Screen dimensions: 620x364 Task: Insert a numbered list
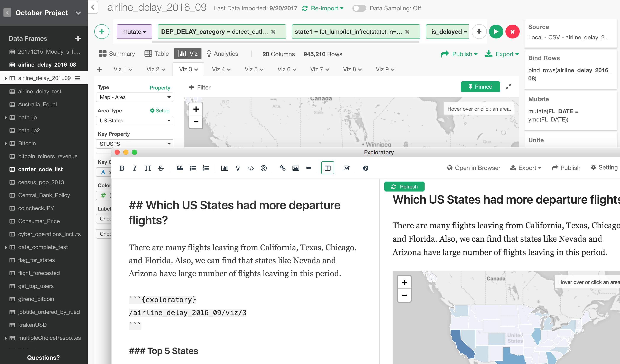206,168
